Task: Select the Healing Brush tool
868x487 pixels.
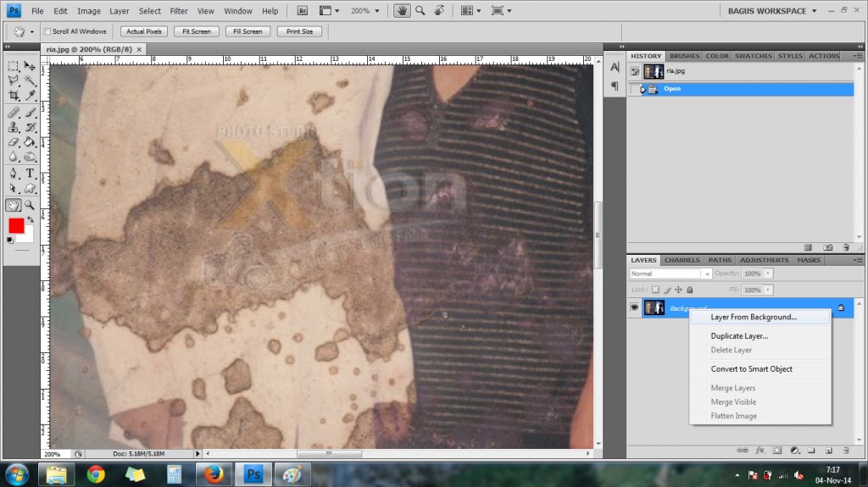Action: point(14,113)
